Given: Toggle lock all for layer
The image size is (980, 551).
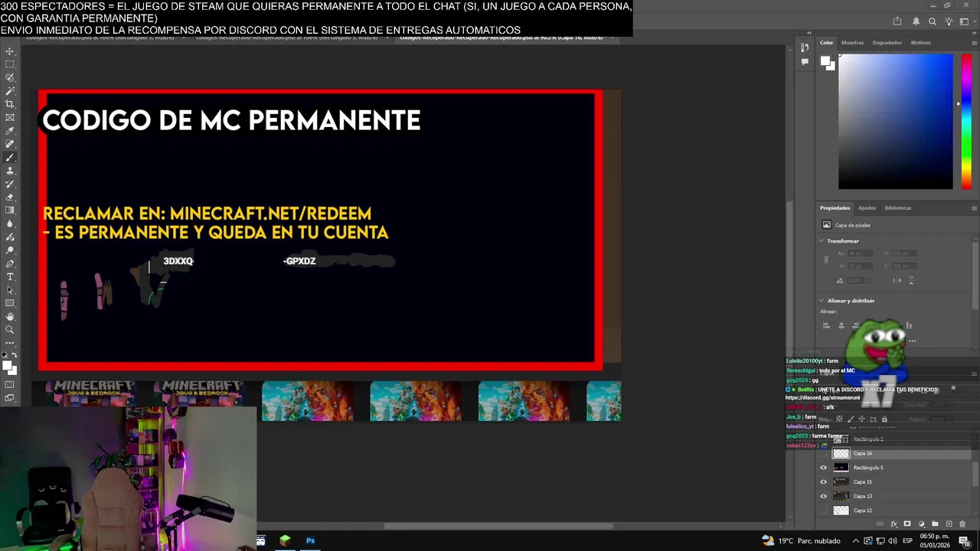Looking at the screenshot, I should (884, 419).
